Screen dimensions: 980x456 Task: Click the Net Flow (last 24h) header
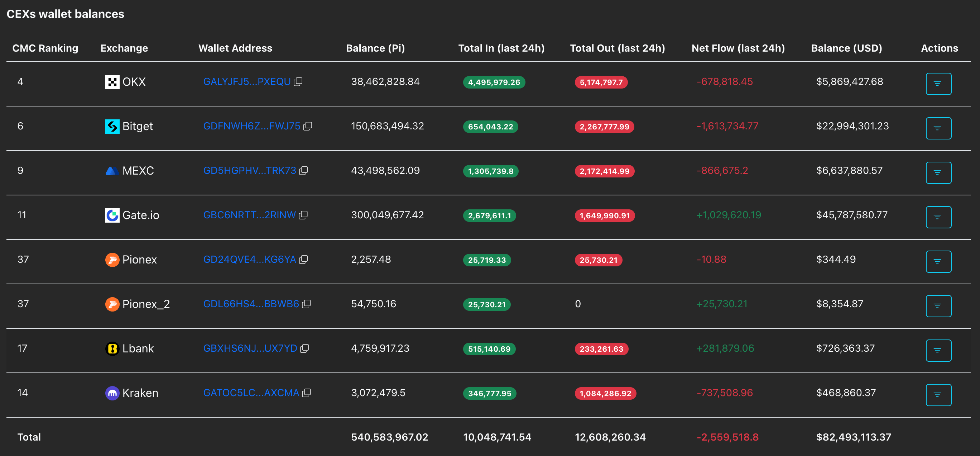coord(738,48)
